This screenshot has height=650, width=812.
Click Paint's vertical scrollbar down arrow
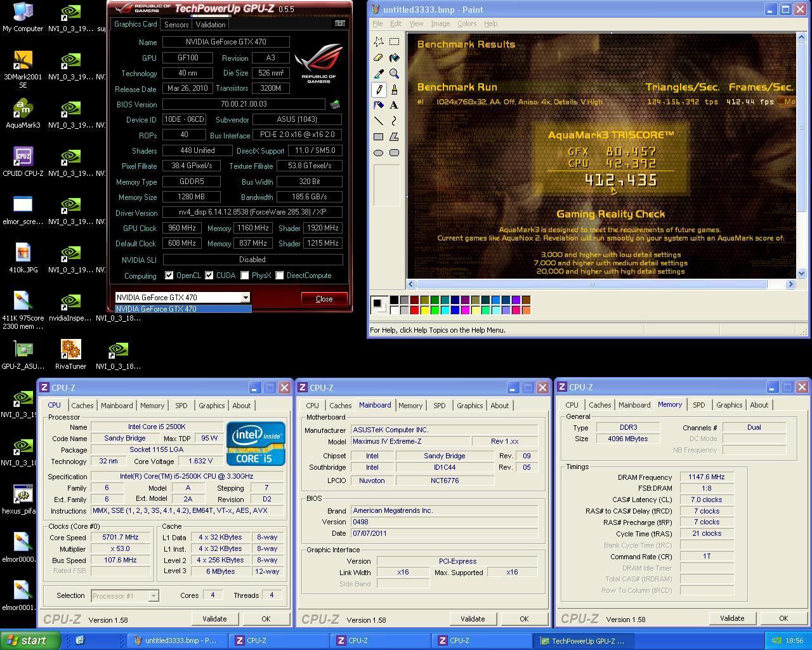(801, 273)
